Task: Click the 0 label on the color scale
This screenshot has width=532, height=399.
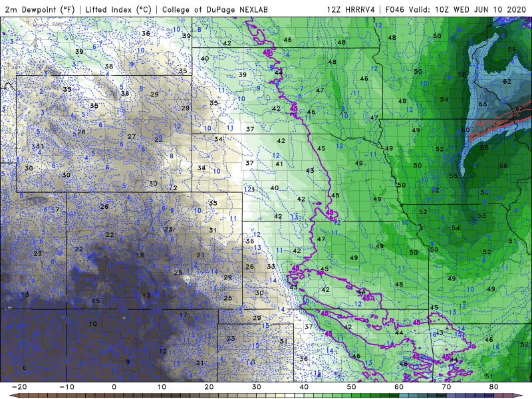Action: 114,387
